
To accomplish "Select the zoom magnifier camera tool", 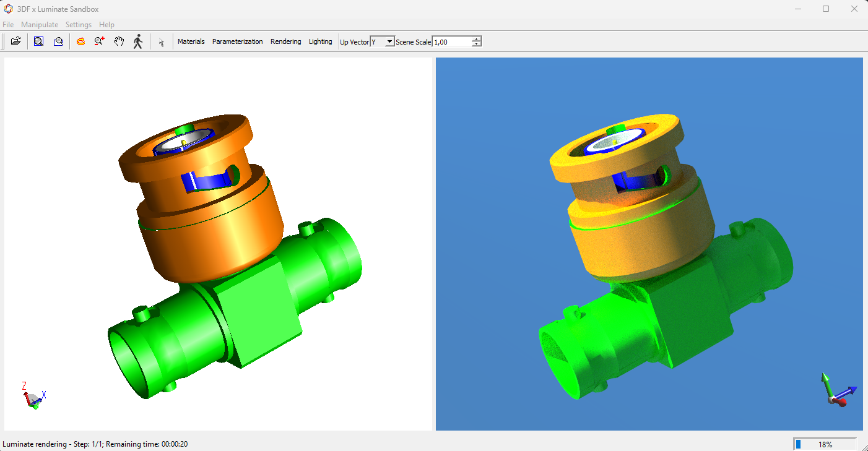I will pyautogui.click(x=99, y=41).
